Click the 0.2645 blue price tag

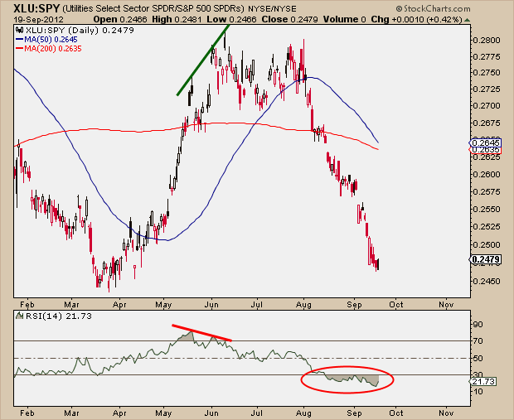click(486, 142)
